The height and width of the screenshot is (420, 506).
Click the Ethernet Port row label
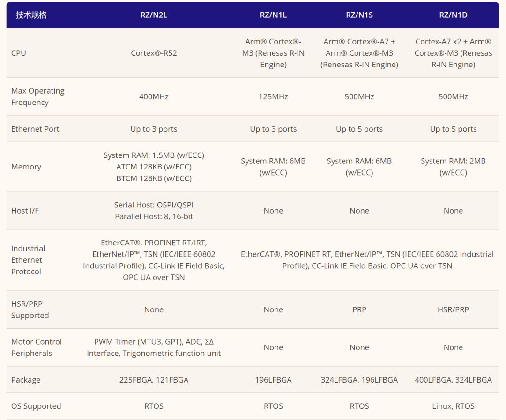35,129
